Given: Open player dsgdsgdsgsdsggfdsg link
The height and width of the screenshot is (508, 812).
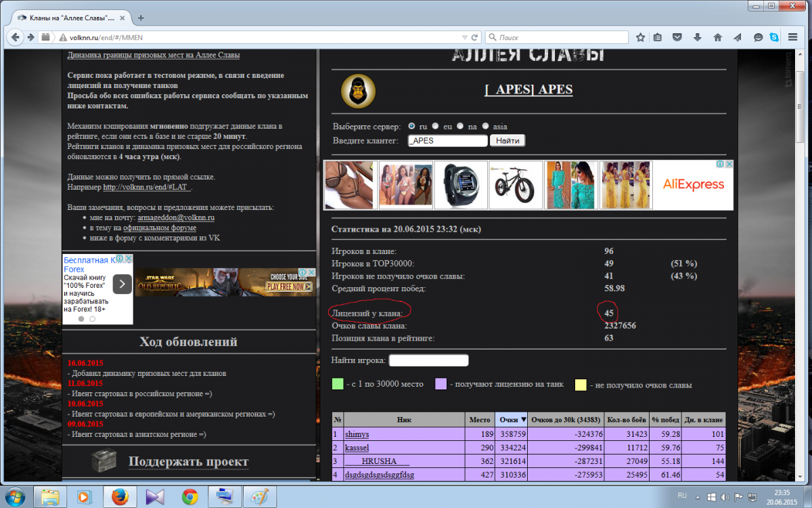Looking at the screenshot, I should coord(380,475).
